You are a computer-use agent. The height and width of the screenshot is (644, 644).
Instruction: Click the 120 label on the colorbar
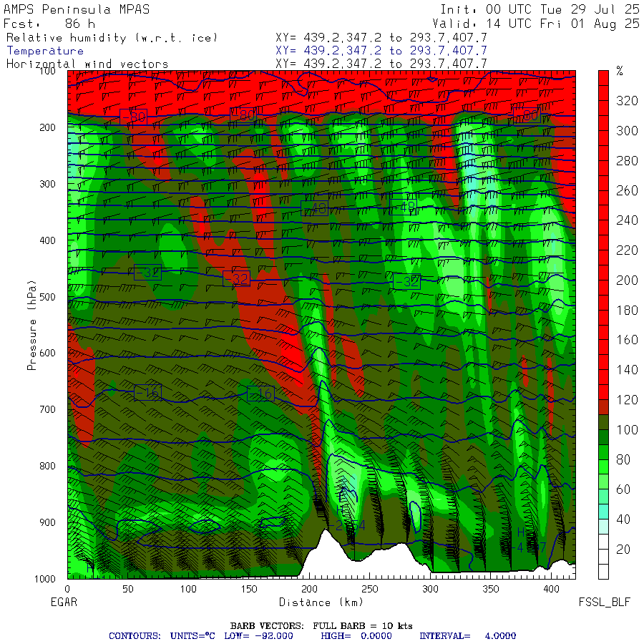[x=627, y=399]
